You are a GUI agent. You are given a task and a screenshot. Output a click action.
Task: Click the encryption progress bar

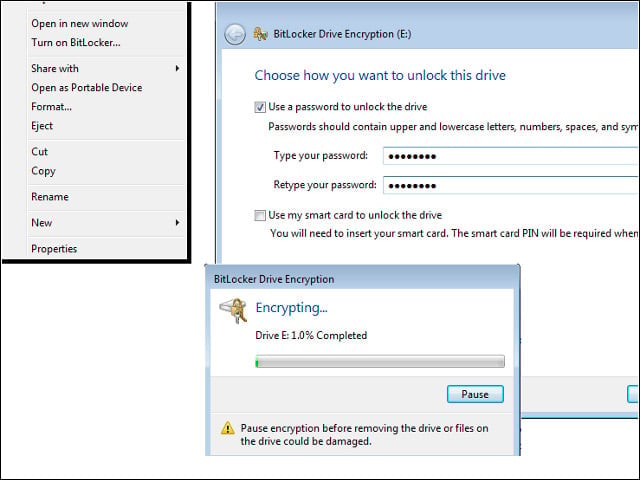coord(380,361)
